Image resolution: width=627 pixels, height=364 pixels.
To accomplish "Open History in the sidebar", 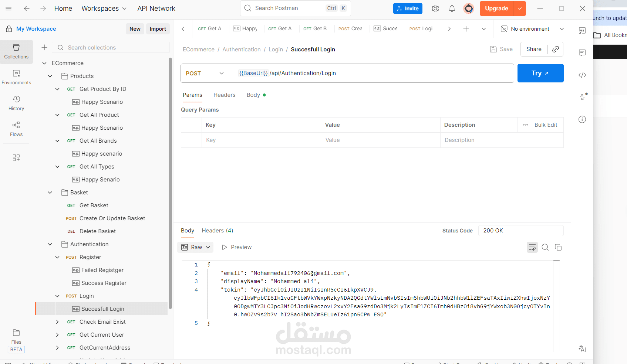I will pos(16,103).
